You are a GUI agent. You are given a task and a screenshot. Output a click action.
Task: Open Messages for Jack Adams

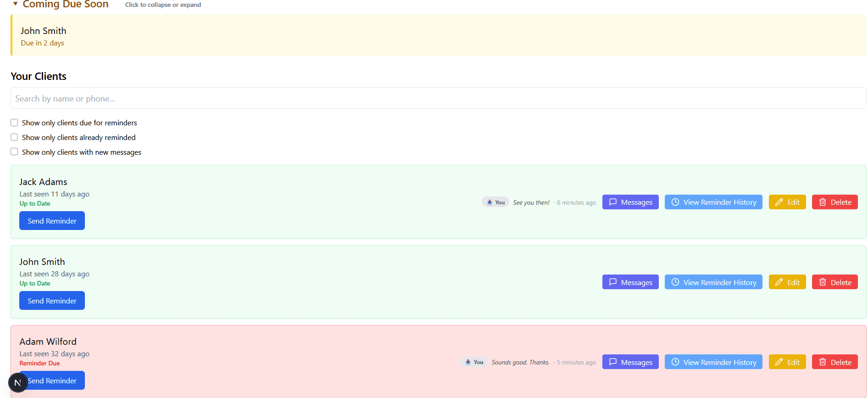click(x=630, y=202)
